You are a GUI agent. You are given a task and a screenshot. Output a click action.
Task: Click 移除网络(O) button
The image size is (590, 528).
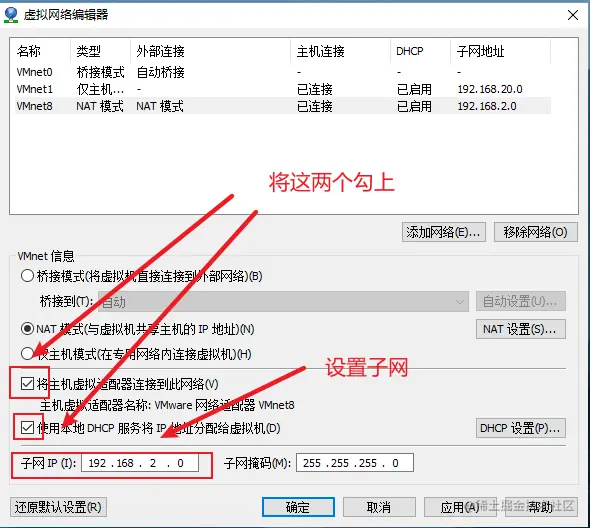click(535, 232)
